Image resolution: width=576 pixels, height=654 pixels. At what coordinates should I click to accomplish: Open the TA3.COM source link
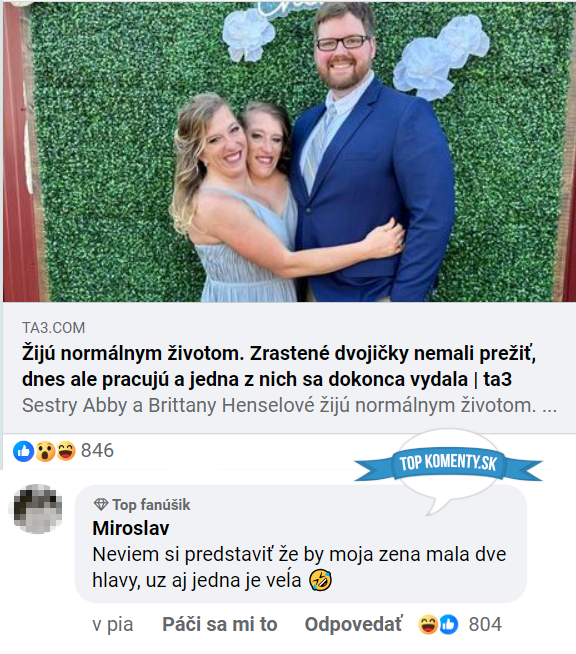53,328
